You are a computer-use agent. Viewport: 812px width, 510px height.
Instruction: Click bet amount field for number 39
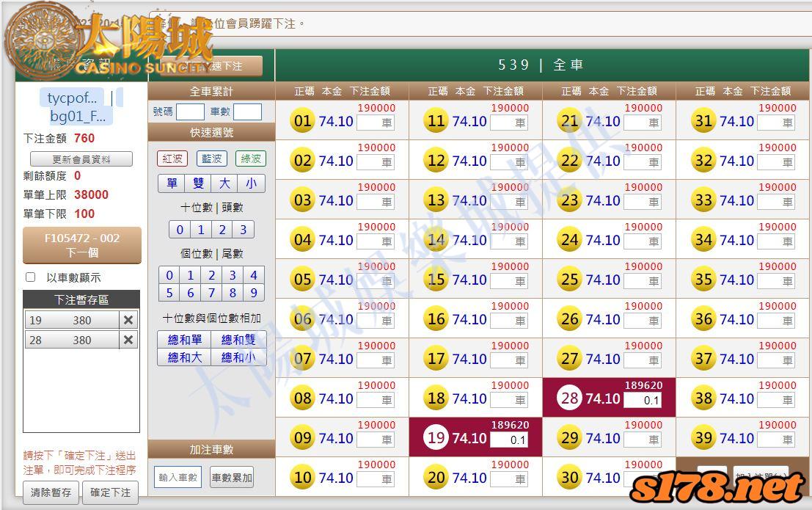(x=776, y=440)
